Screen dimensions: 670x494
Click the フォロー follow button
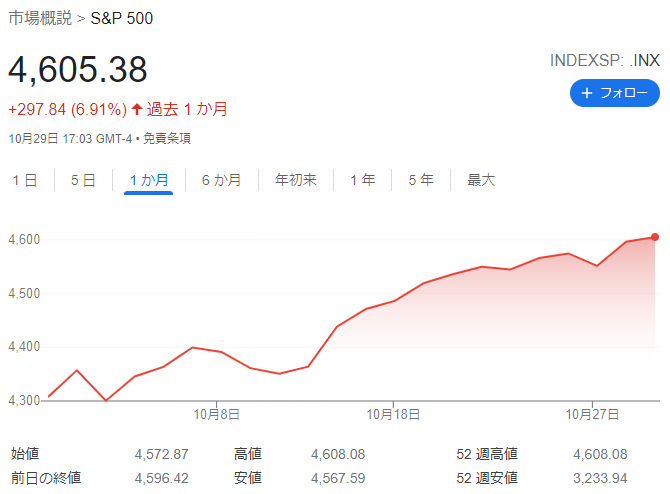pos(614,93)
